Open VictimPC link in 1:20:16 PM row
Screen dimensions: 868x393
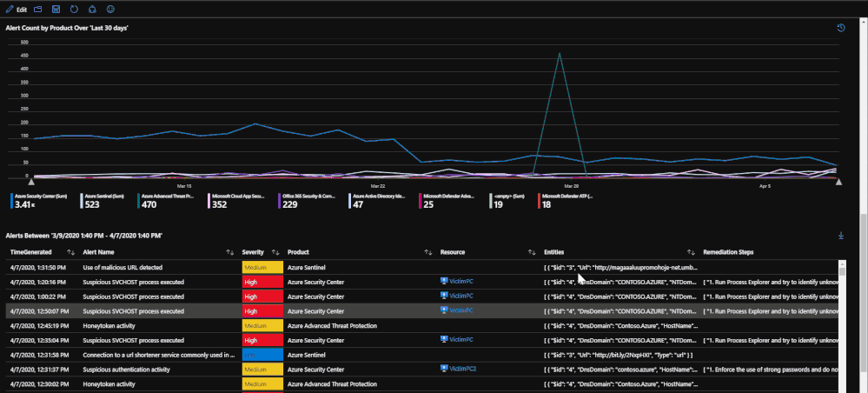(461, 282)
